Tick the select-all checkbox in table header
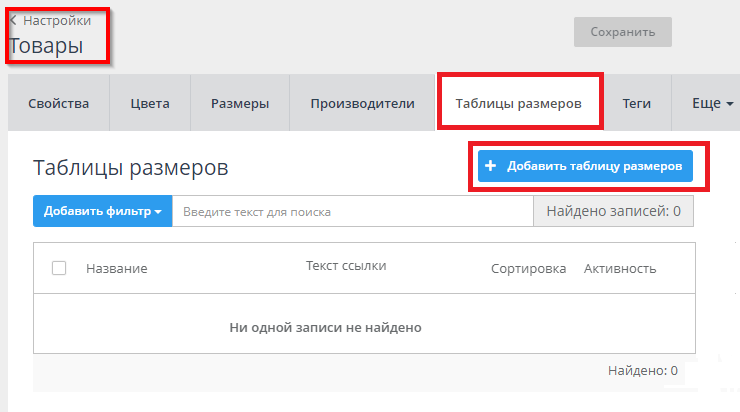The image size is (740, 412). tap(59, 268)
